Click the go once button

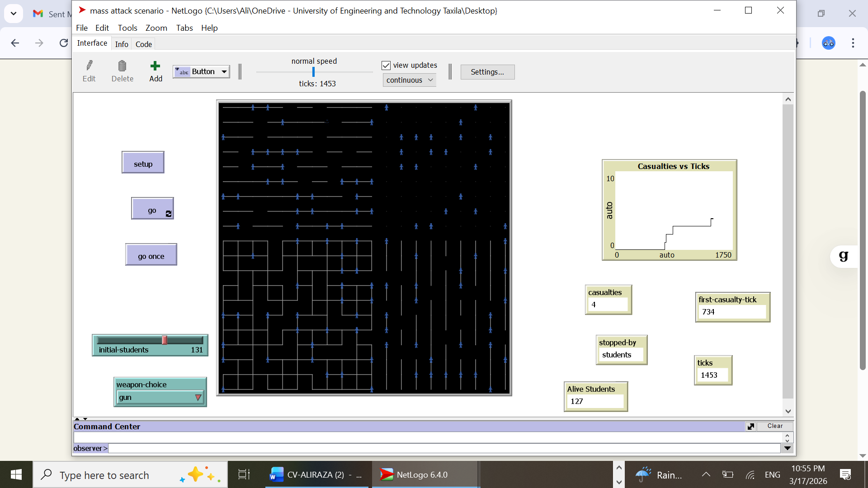(x=151, y=256)
